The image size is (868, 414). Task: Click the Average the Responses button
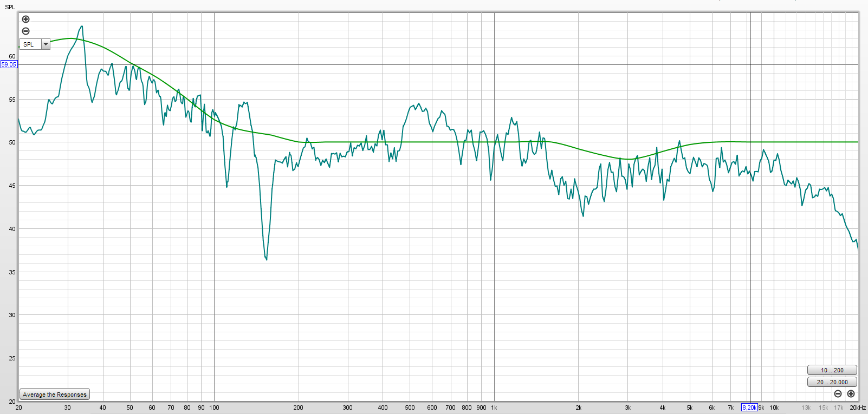(x=55, y=395)
